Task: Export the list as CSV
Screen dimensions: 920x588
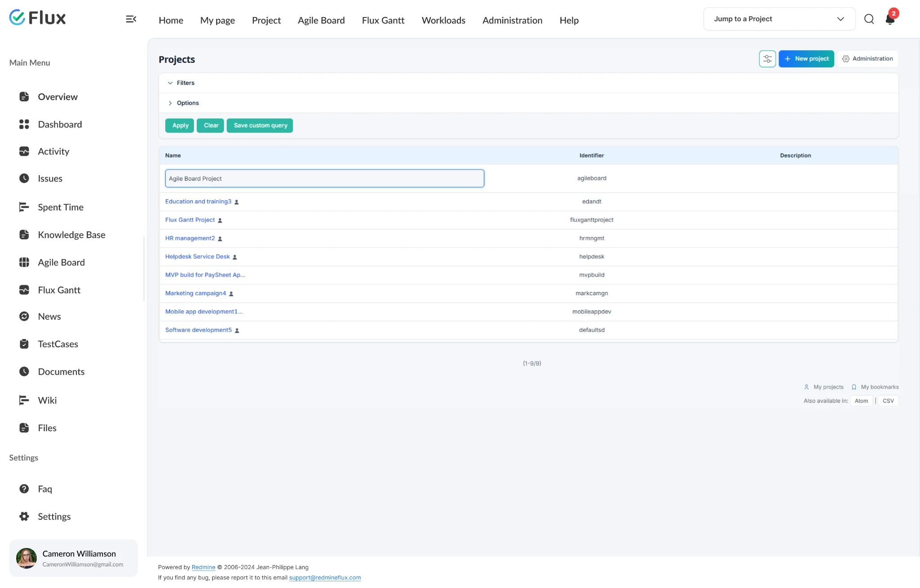Action: pyautogui.click(x=888, y=401)
